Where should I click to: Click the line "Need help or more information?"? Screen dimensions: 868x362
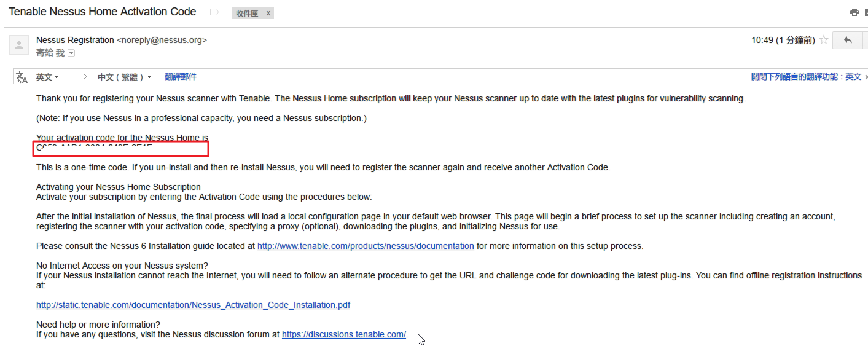(98, 325)
